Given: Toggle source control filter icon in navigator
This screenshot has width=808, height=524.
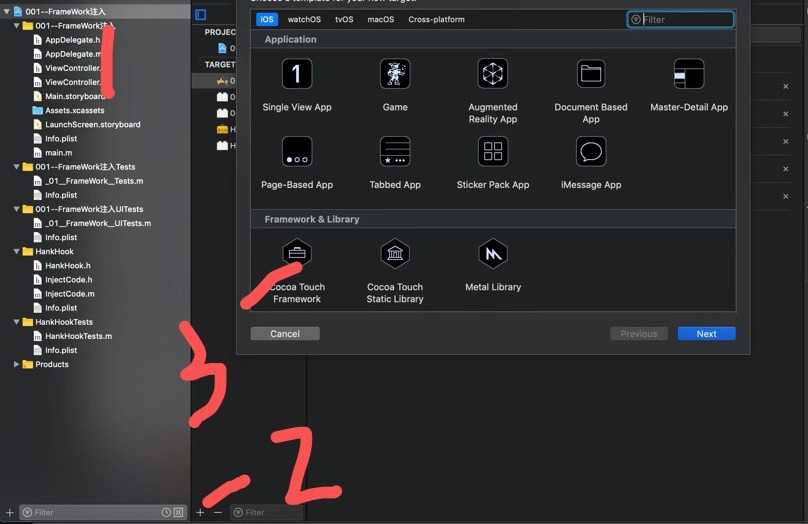Looking at the screenshot, I should (178, 512).
